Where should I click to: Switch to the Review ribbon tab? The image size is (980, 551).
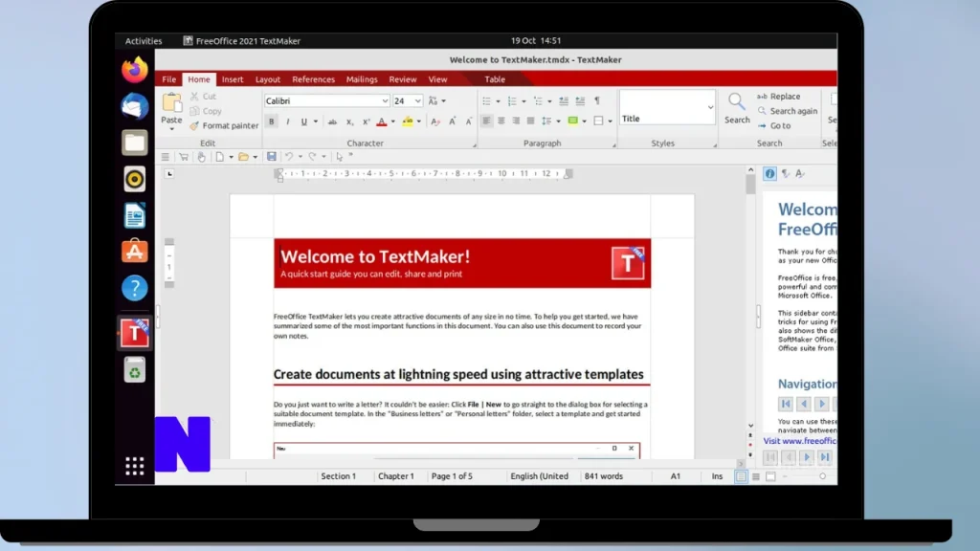pos(403,79)
